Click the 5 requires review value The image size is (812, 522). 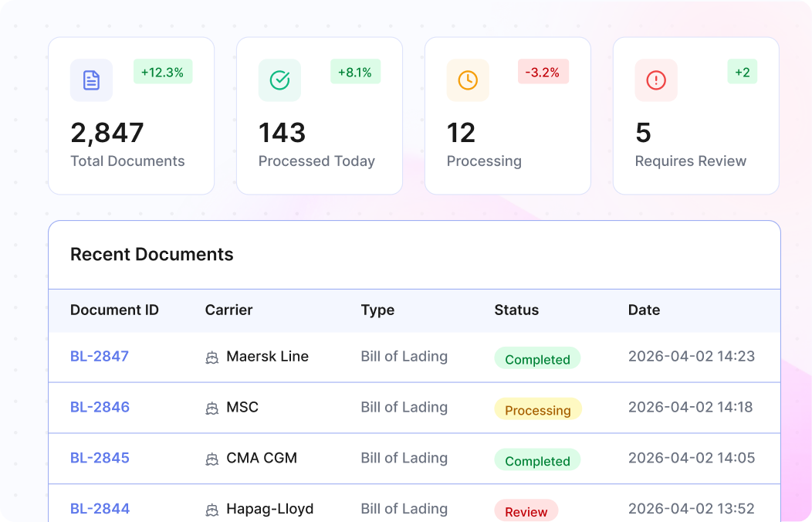(x=643, y=133)
